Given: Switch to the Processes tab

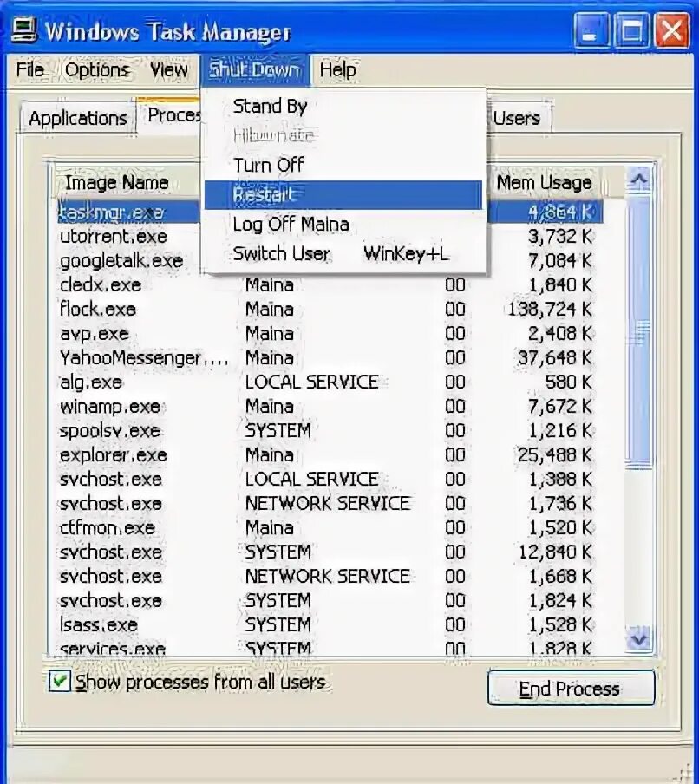Looking at the screenshot, I should tap(170, 116).
